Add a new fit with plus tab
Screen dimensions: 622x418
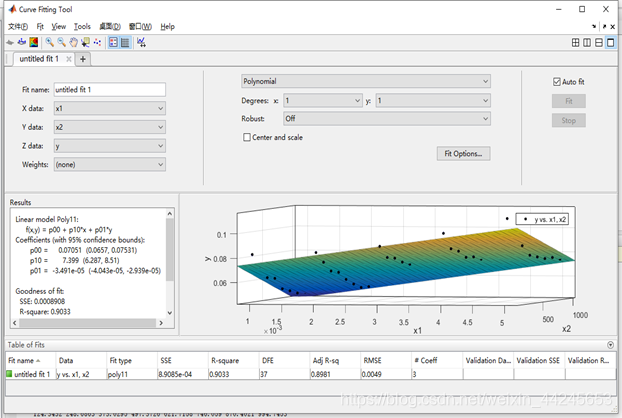[83, 59]
